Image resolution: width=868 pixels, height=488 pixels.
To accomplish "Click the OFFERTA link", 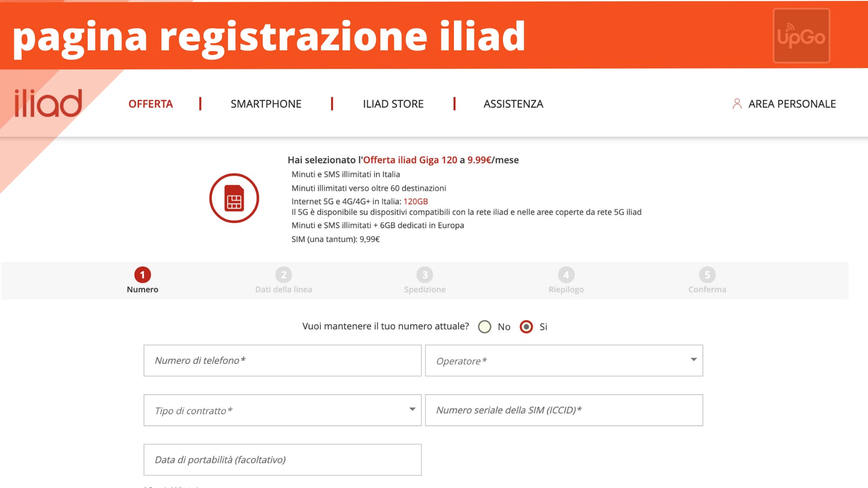I will coord(150,104).
